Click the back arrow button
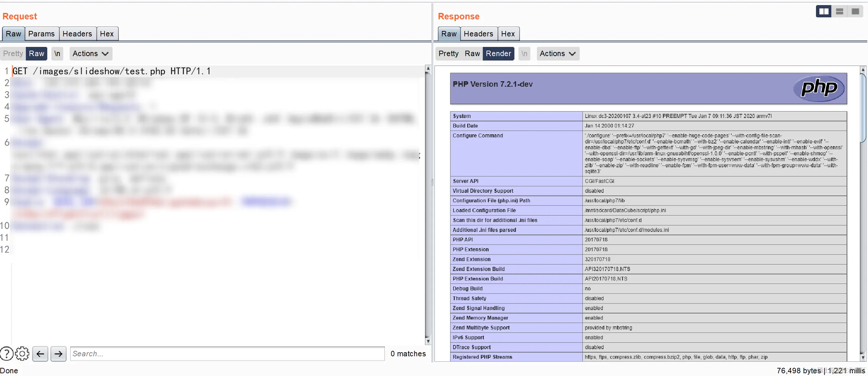The image size is (868, 376). pyautogui.click(x=40, y=354)
